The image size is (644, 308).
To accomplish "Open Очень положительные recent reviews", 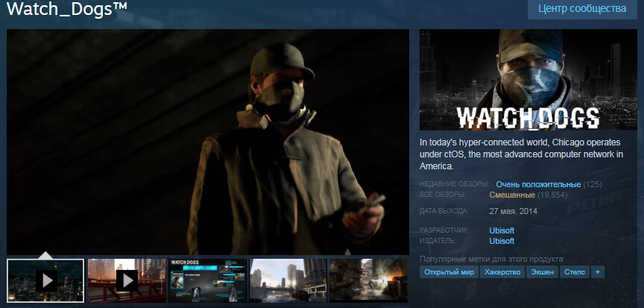I will (x=538, y=184).
